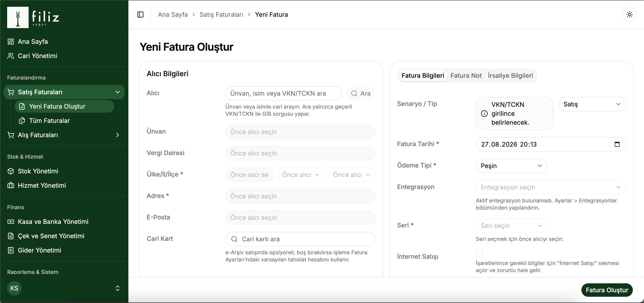Click the filiz söğüt logo
The image size is (644, 303).
point(33,17)
